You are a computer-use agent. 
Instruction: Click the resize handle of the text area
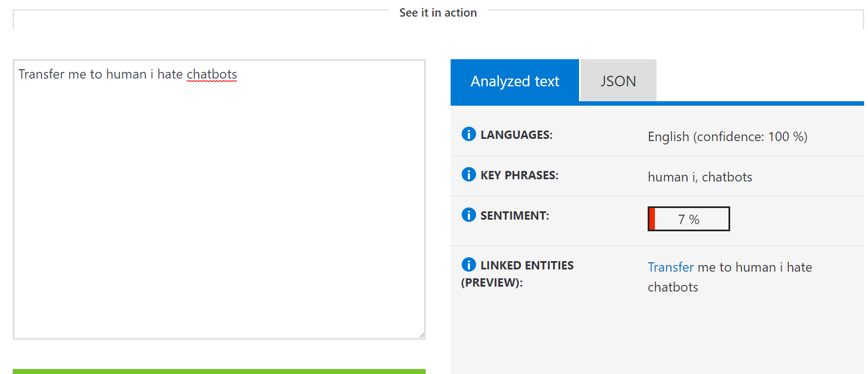tap(421, 334)
